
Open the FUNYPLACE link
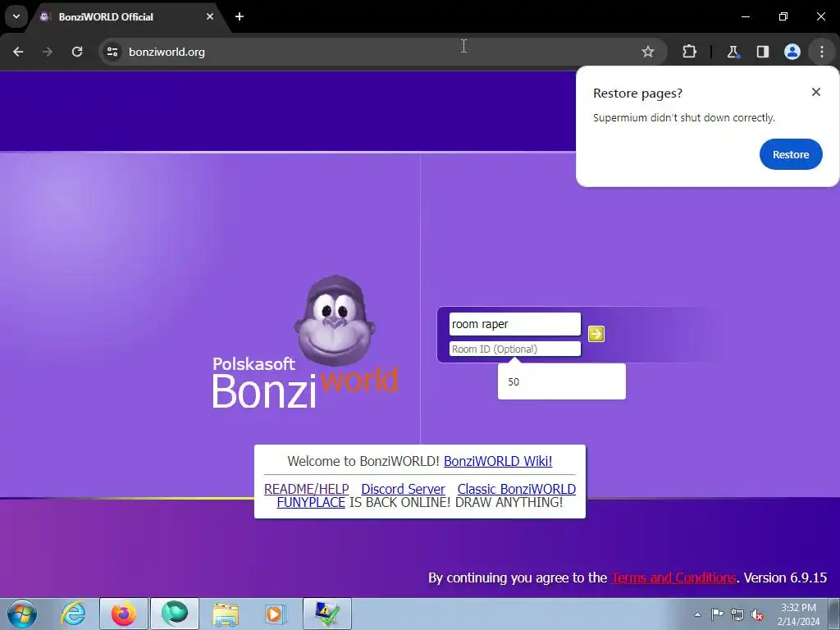tap(311, 503)
